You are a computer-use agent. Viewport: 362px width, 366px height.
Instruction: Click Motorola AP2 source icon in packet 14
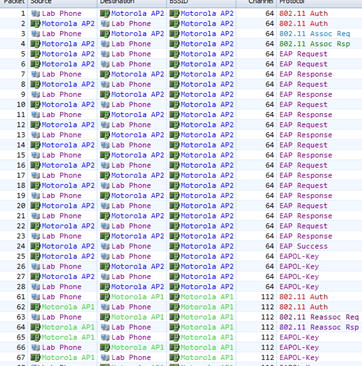pos(35,145)
